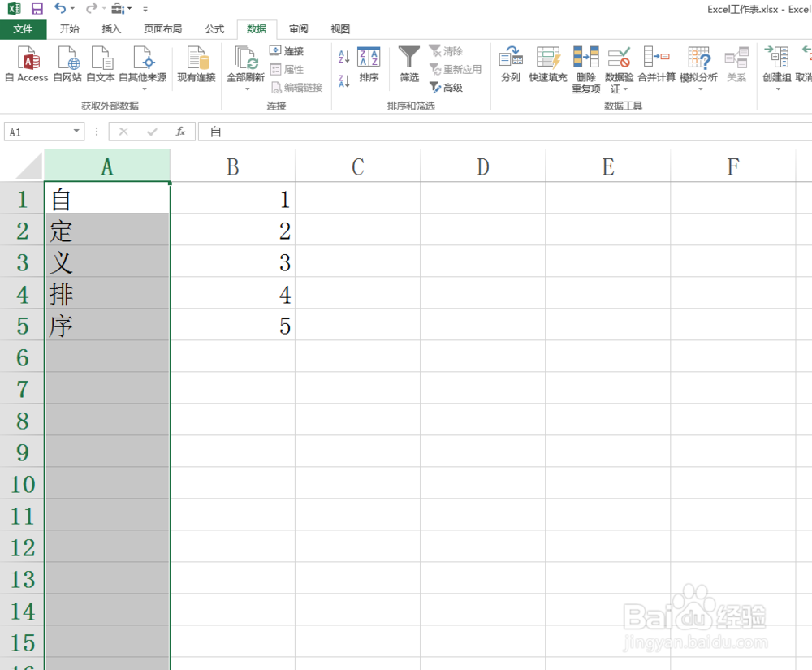Expand the Undo history dropdown arrow
This screenshot has width=812, height=670.
coord(72,9)
